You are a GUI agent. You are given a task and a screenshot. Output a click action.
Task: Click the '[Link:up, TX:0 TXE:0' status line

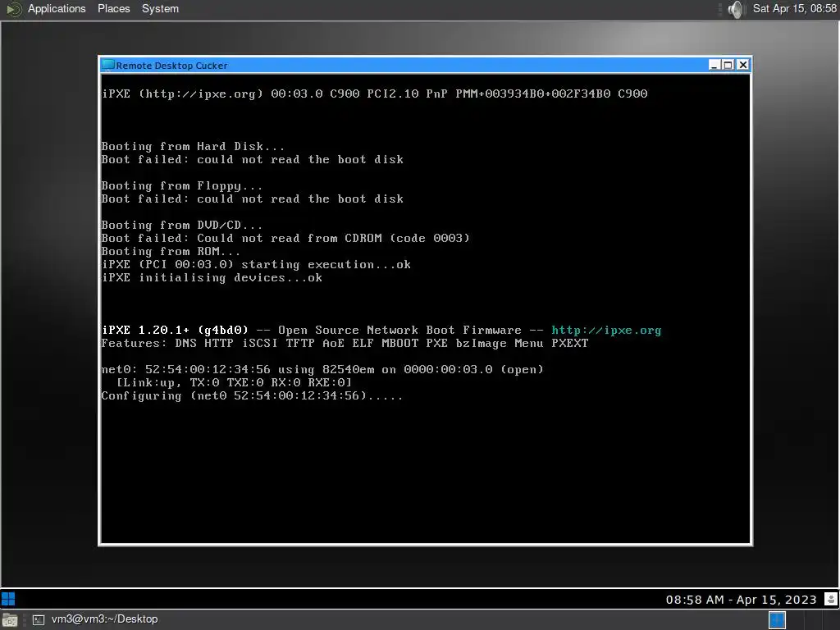234,382
